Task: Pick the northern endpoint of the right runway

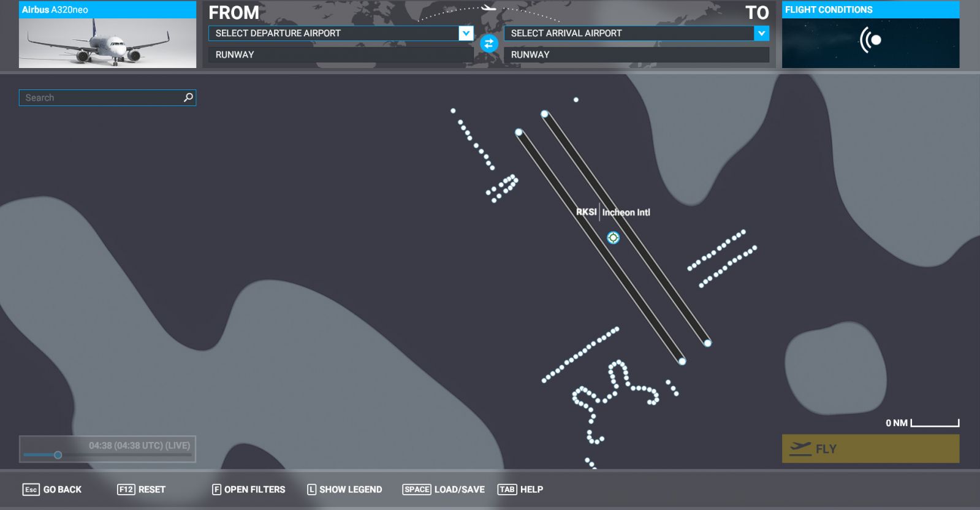Action: coord(544,114)
